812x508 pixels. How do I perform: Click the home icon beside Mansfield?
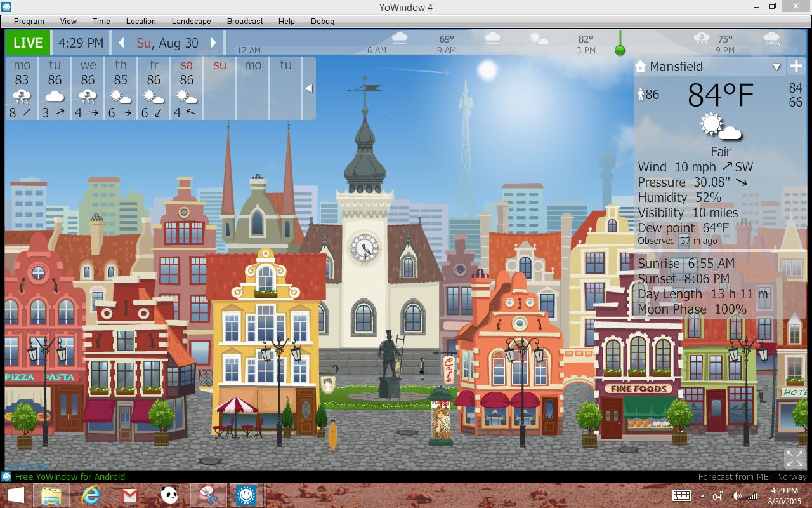pos(641,67)
